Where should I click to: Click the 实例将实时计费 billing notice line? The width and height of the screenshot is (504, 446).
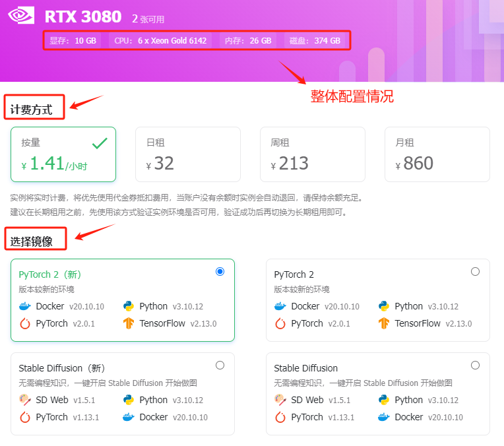point(187,198)
